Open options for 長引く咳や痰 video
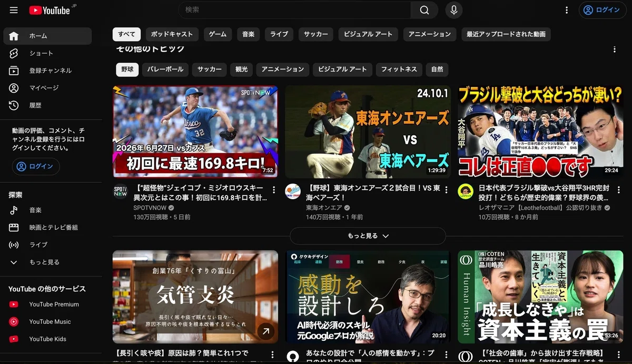 (273, 355)
